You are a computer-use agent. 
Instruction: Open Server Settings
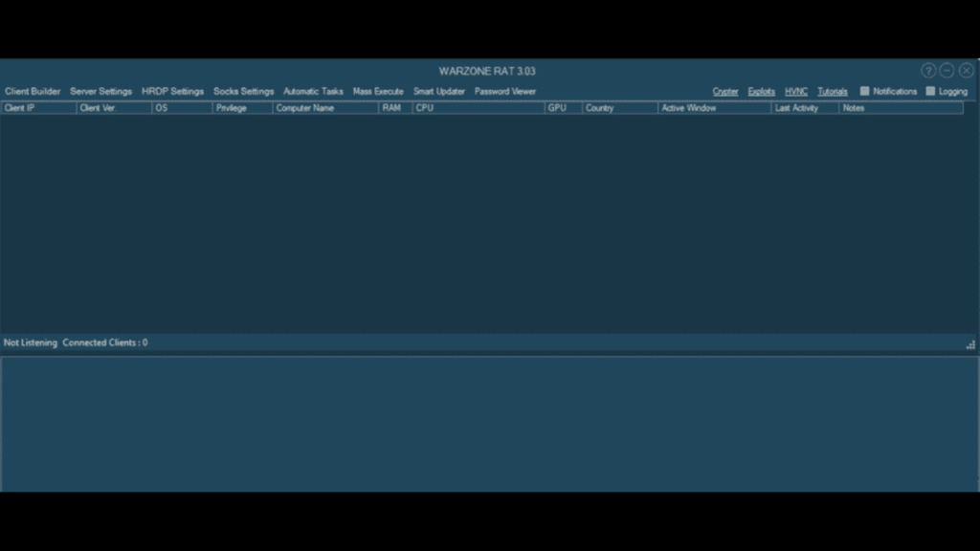tap(100, 91)
